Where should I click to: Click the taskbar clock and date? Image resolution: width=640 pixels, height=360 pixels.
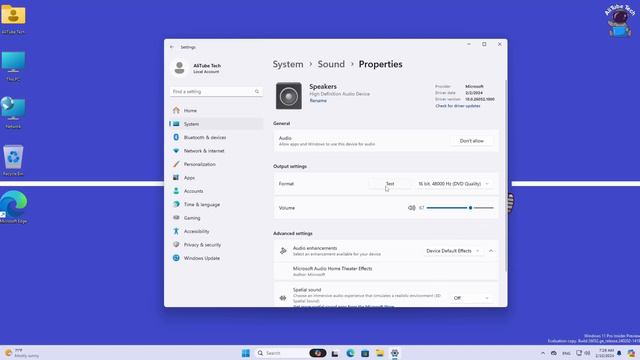point(605,353)
